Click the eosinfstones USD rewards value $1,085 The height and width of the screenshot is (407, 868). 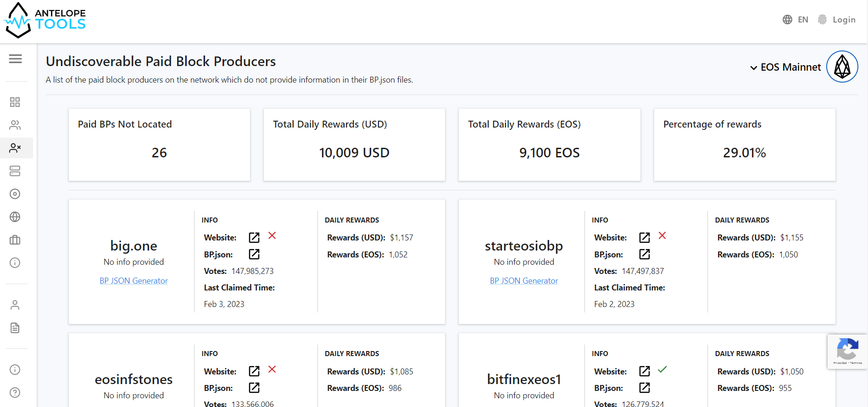[x=401, y=371]
